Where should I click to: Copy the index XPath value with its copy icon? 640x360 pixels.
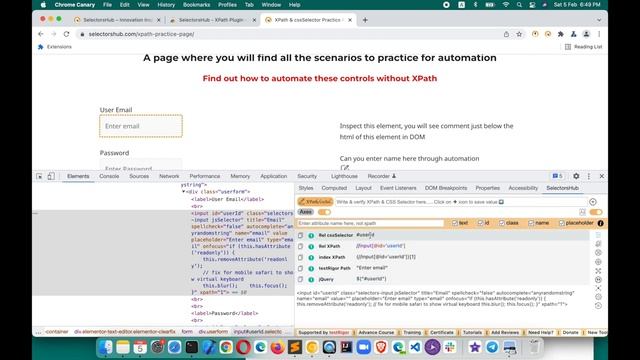[300, 257]
